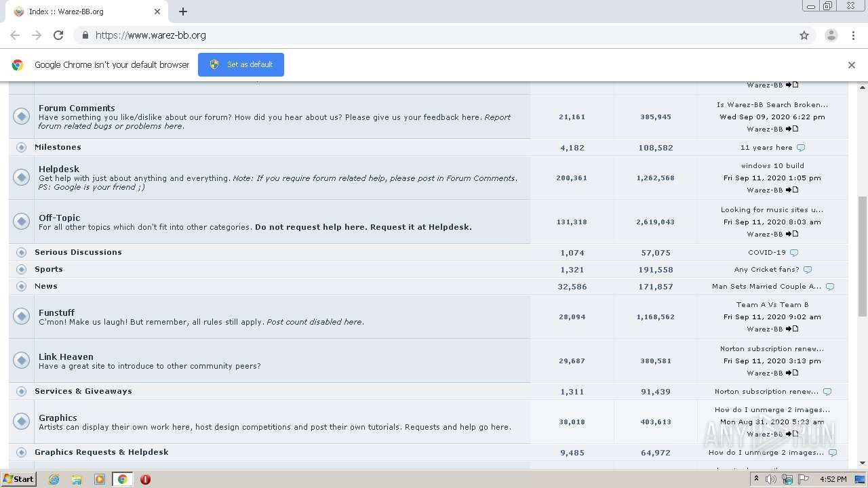Screen dimensions: 868x488
Task: Click the Link Heaven forum status icon
Action: tap(21, 361)
